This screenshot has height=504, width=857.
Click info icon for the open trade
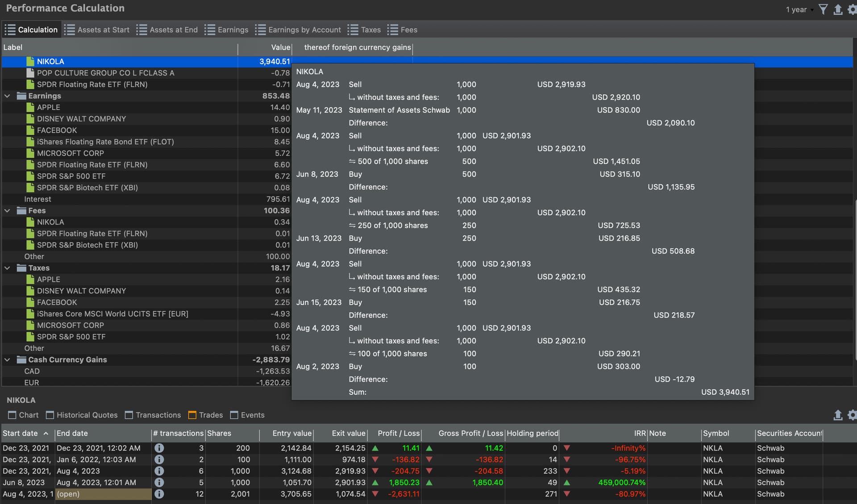click(x=159, y=494)
